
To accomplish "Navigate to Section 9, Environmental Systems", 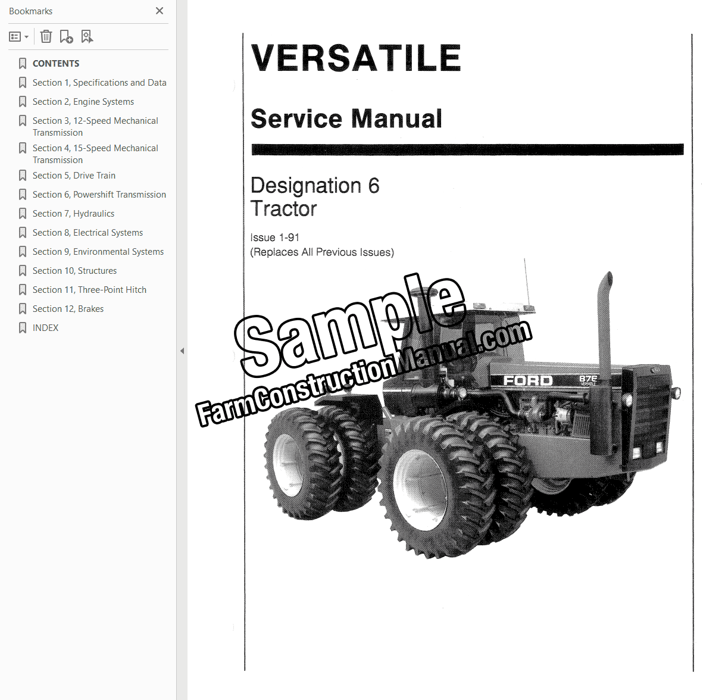I will (98, 252).
